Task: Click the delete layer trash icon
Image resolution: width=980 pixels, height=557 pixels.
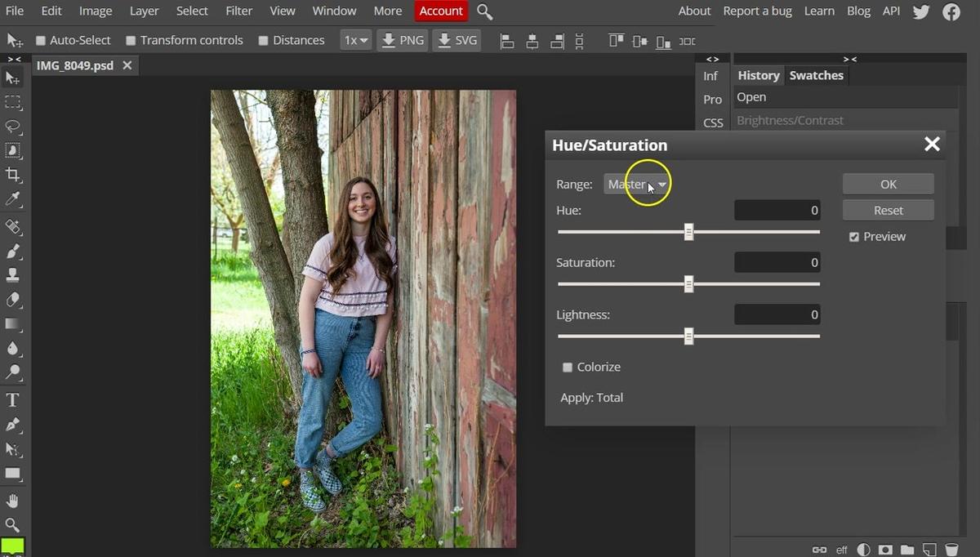Action: pyautogui.click(x=951, y=550)
